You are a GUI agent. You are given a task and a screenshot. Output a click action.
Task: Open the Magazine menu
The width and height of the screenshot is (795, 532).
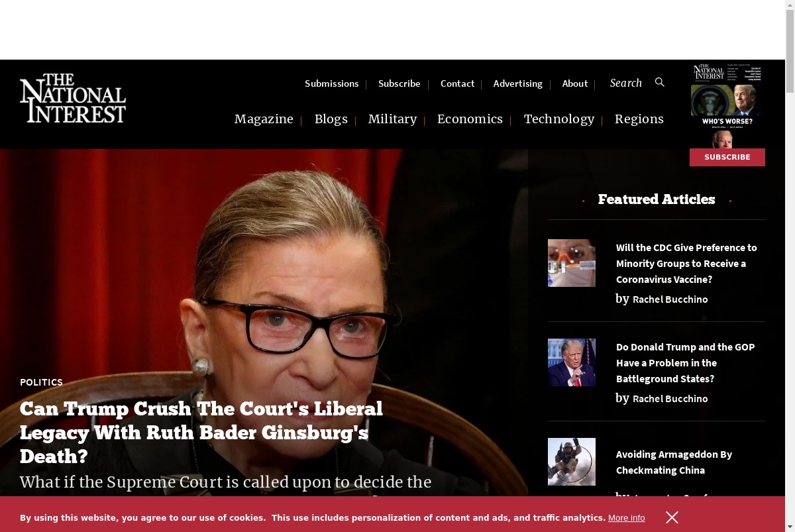point(264,119)
